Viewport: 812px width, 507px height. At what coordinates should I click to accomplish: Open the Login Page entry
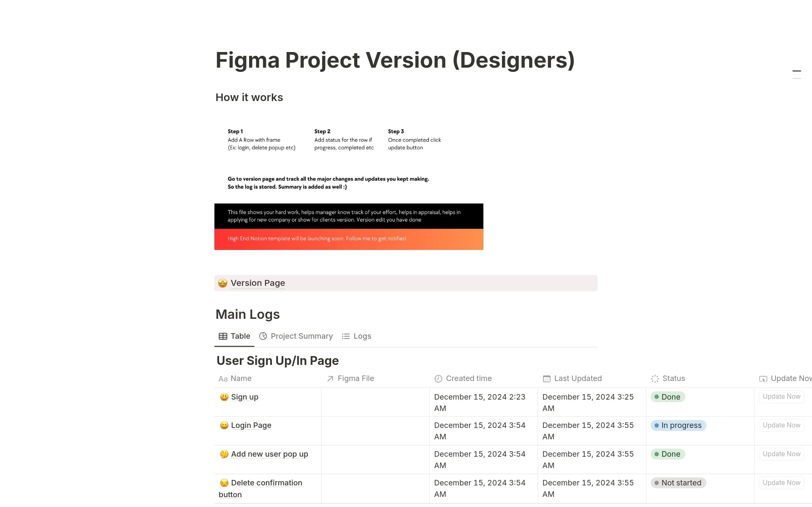(x=251, y=425)
